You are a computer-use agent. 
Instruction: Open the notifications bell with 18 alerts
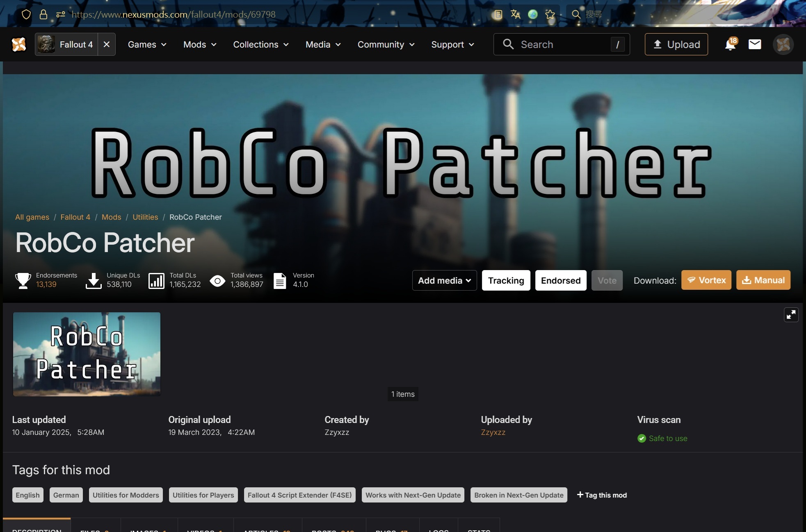click(x=731, y=44)
